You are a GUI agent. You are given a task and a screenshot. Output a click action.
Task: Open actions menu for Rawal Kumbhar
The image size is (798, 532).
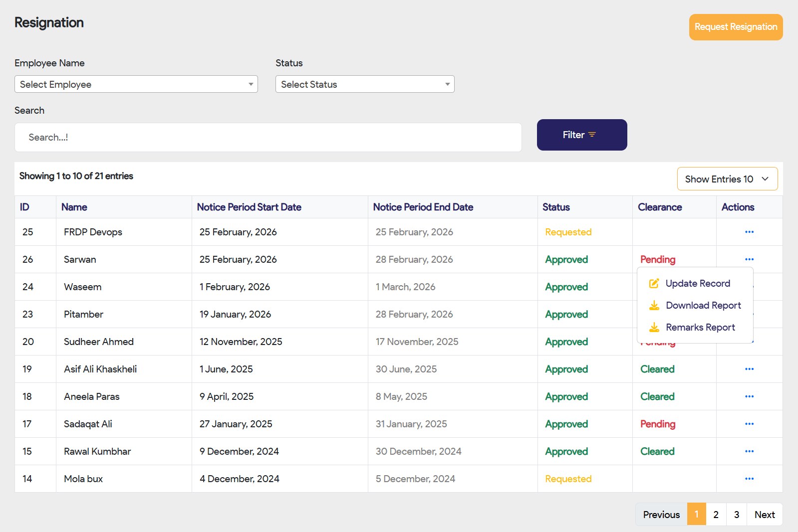[x=749, y=451]
